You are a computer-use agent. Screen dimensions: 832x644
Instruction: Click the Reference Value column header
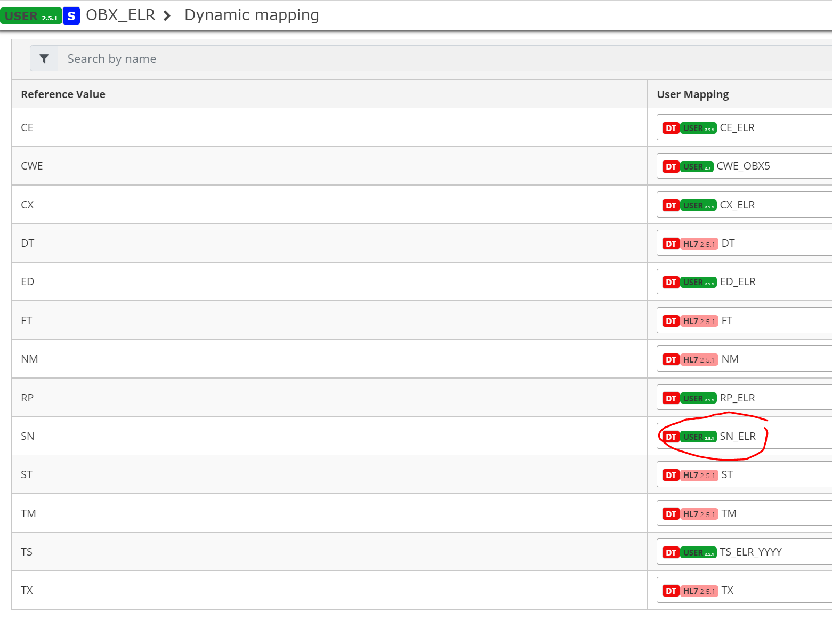pyautogui.click(x=63, y=94)
